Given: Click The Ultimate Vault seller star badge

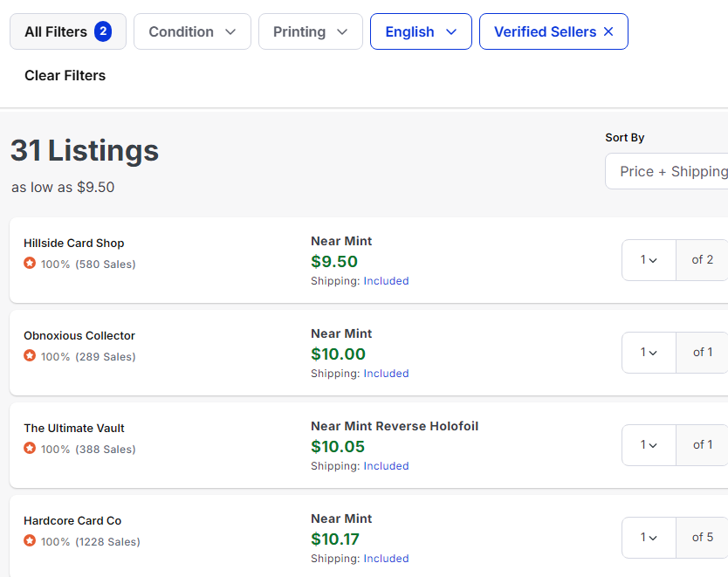Looking at the screenshot, I should (30, 448).
